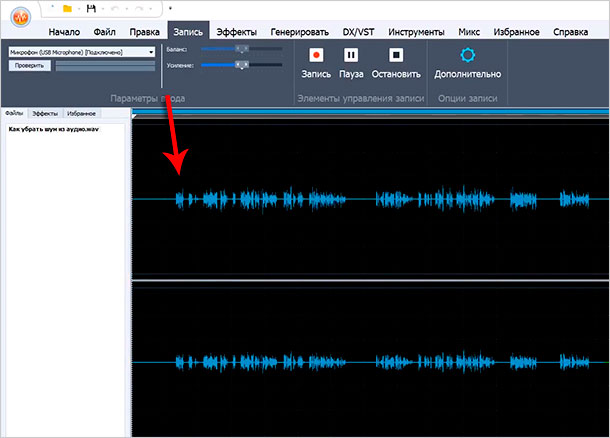Click the input level meter bar
Viewport: 610px width, 438px height.
coord(105,66)
